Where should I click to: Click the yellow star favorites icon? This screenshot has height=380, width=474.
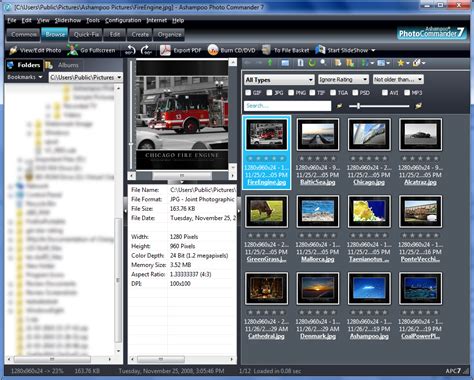pyautogui.click(x=400, y=63)
